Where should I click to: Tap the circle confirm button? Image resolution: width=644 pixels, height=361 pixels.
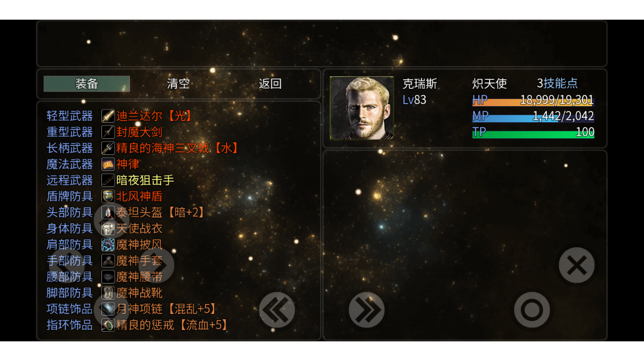(532, 310)
